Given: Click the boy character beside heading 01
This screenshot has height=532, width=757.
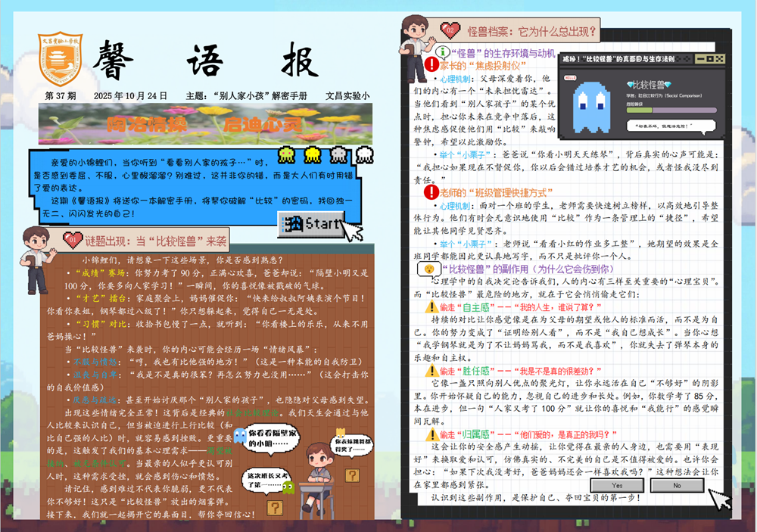Looking at the screenshot, I should [38, 260].
